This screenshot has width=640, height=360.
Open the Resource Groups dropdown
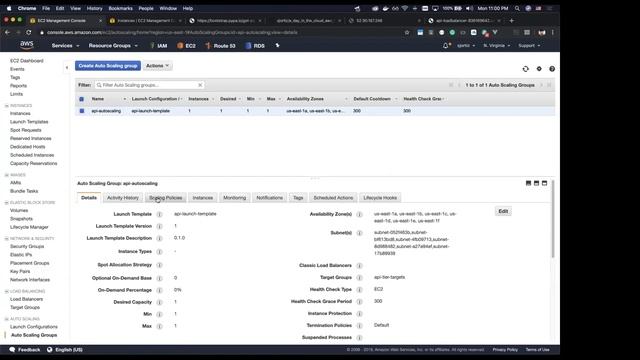click(x=113, y=46)
